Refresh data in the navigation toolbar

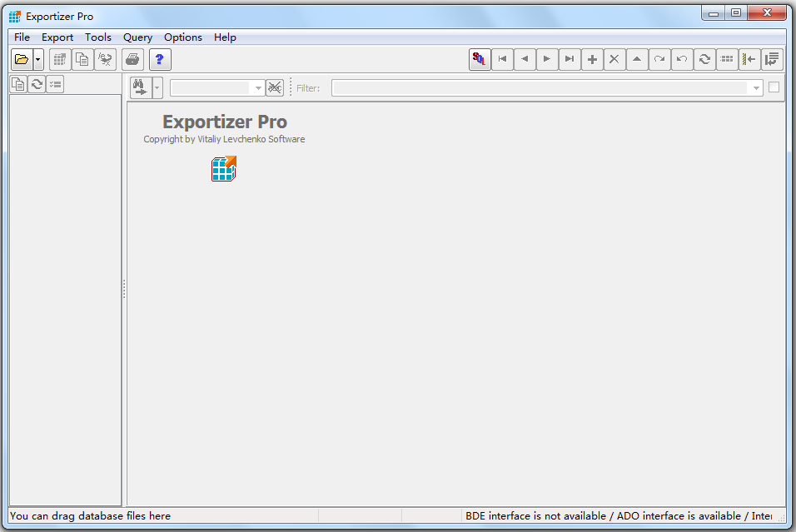coord(704,59)
